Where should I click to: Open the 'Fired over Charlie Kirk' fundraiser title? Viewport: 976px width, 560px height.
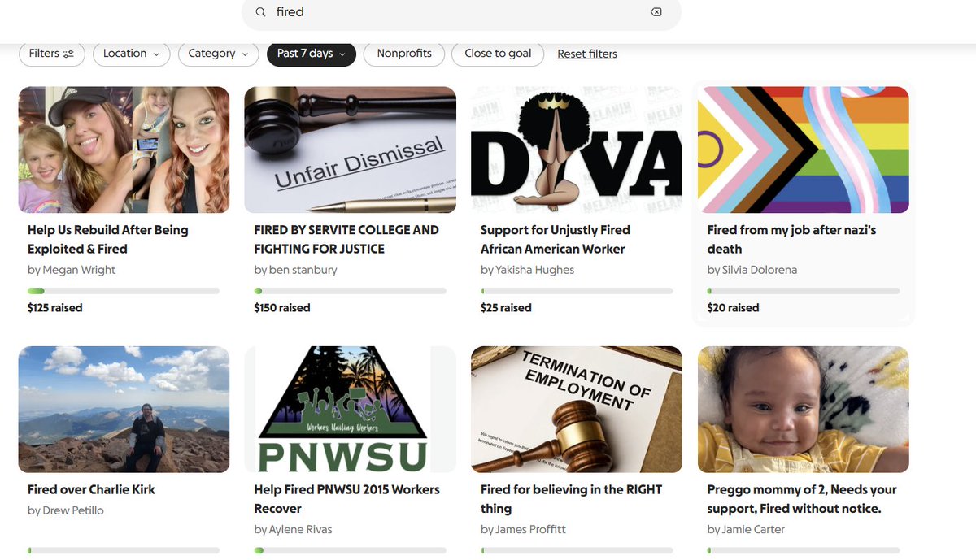[x=91, y=489]
